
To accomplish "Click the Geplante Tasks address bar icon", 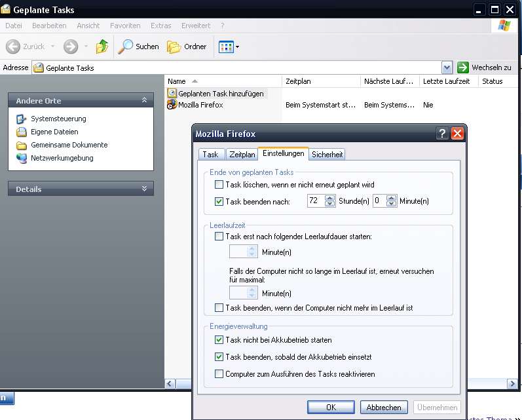I will [39, 67].
